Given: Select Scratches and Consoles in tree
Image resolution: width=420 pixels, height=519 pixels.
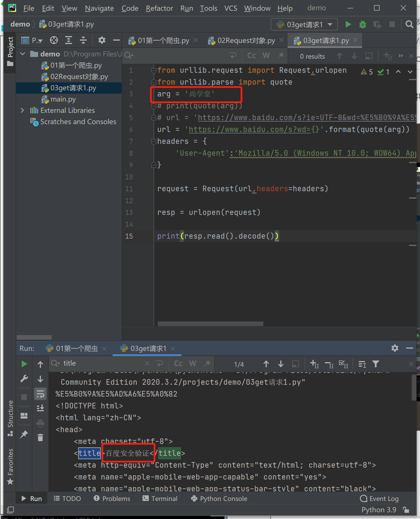Looking at the screenshot, I should (x=78, y=122).
